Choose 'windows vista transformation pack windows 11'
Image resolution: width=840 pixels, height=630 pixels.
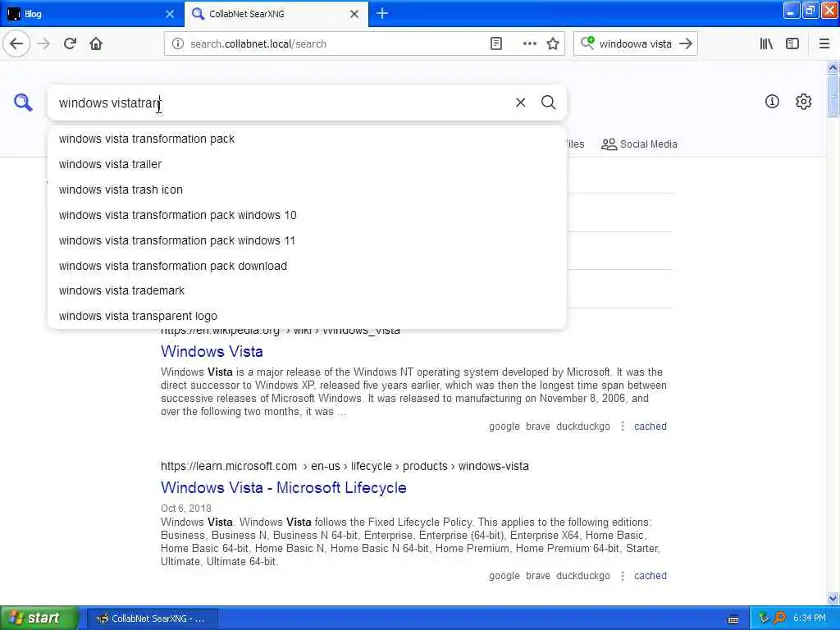click(x=307, y=240)
